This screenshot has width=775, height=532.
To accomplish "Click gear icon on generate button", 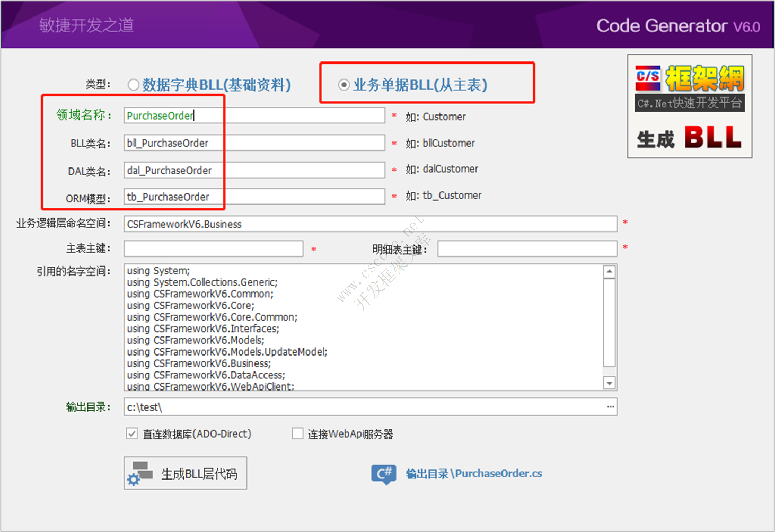I will (134, 480).
